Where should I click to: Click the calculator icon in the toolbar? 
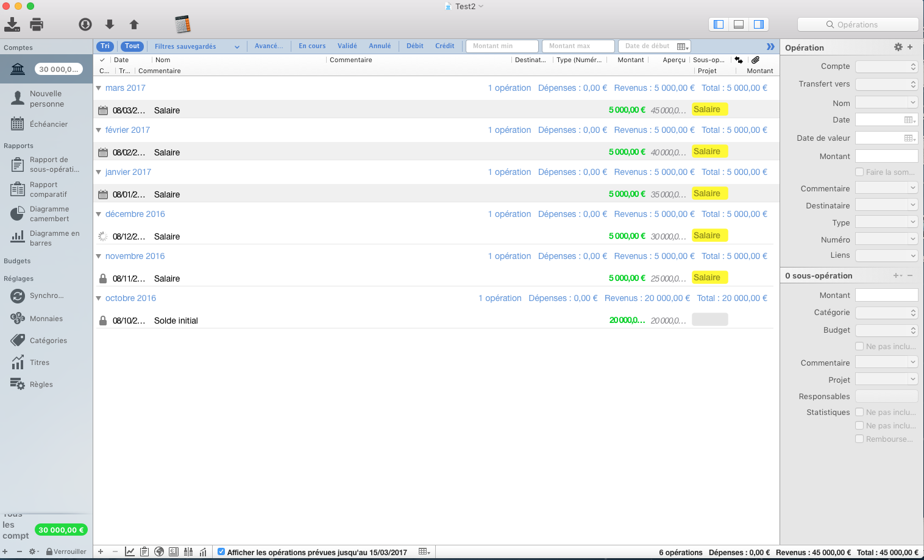[x=182, y=24]
